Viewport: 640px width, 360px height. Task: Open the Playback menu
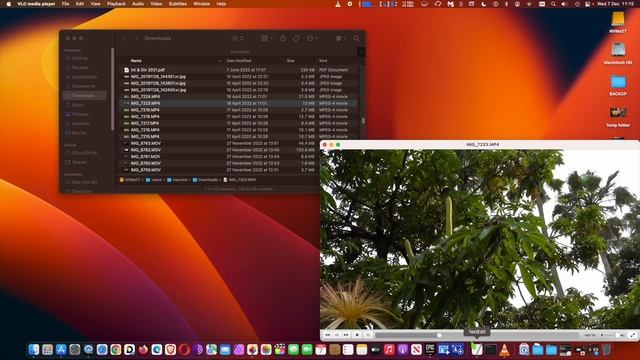[x=116, y=4]
